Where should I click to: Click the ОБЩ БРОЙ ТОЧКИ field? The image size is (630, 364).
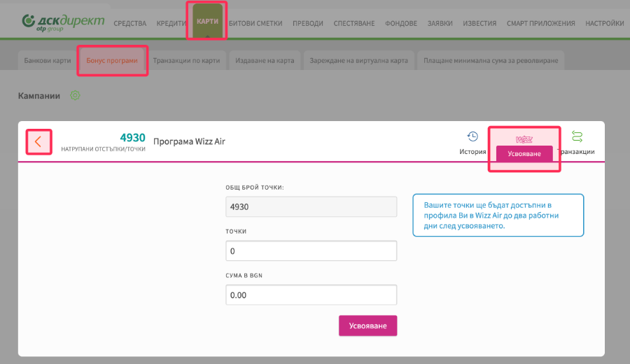point(311,206)
